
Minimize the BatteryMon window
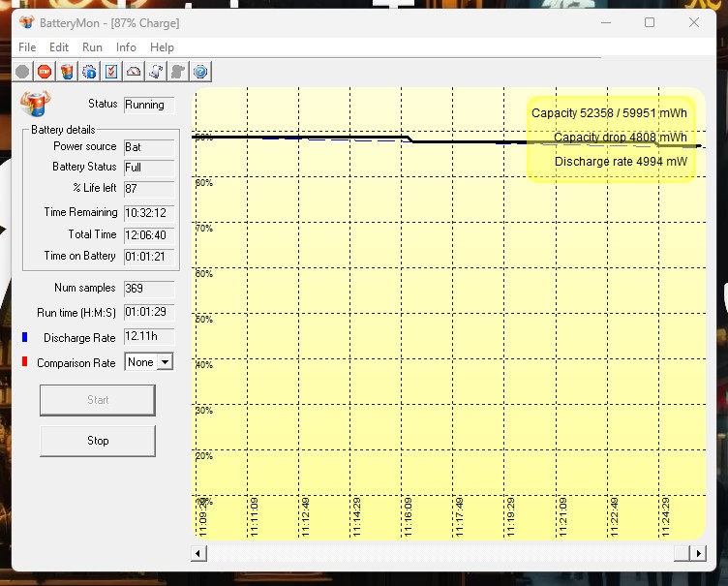[x=606, y=22]
